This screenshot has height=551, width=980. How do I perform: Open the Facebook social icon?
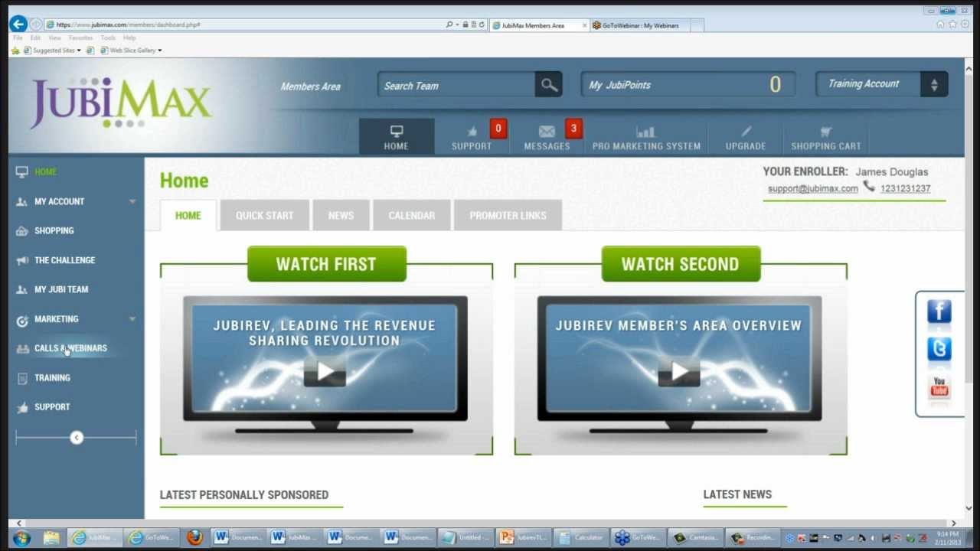(939, 312)
